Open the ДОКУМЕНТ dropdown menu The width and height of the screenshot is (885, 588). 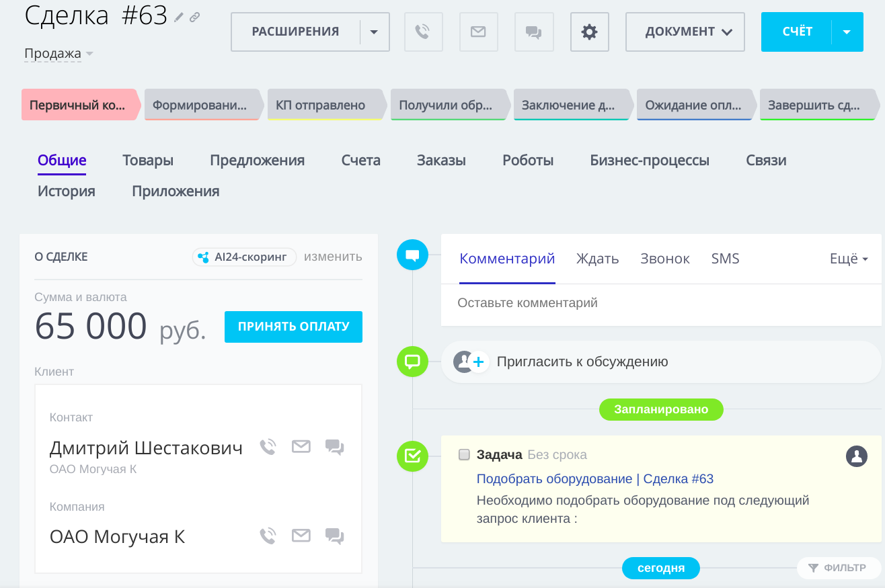click(685, 32)
